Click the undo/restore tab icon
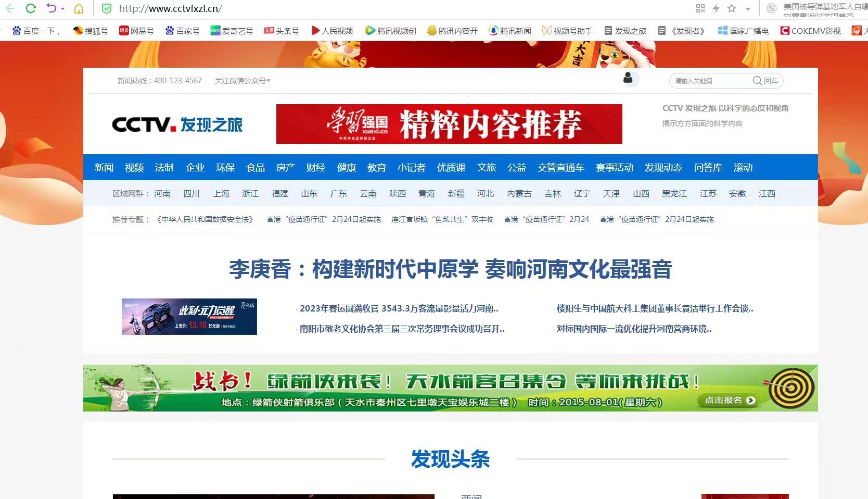 (51, 8)
